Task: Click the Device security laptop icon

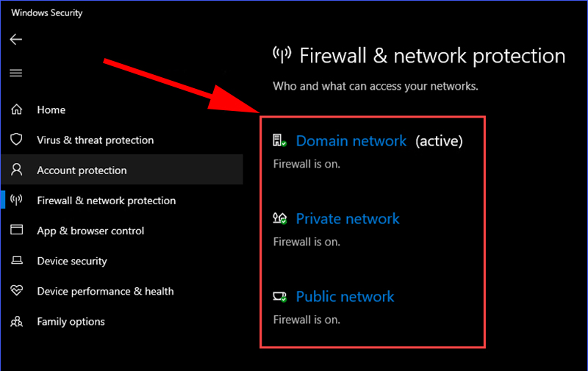Action: (16, 260)
